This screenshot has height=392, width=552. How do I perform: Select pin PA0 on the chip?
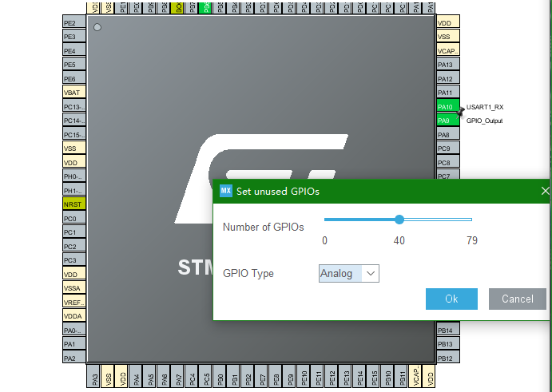(x=74, y=330)
